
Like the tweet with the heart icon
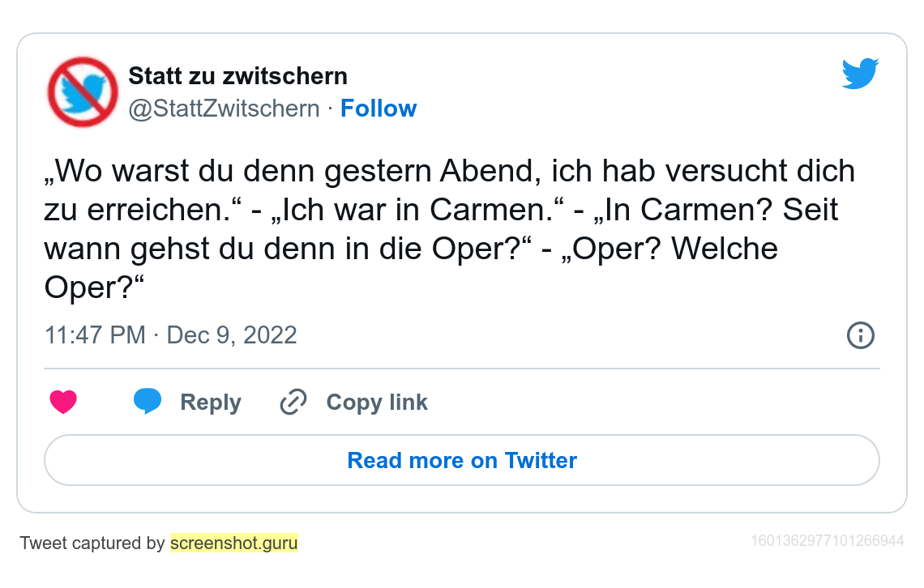[x=63, y=402]
